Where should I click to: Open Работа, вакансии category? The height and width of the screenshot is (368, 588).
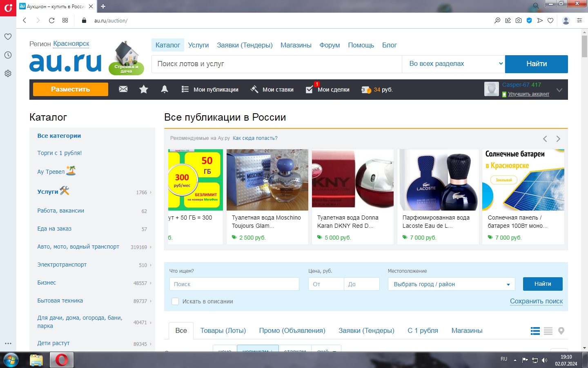coord(61,211)
